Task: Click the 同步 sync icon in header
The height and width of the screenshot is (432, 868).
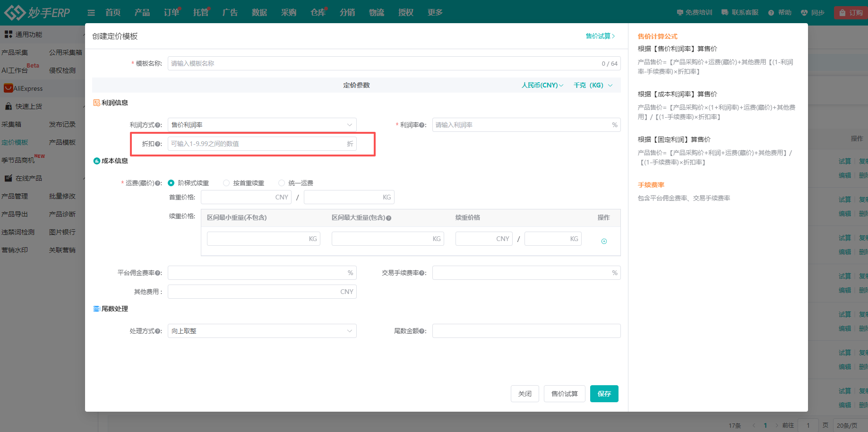Action: (x=804, y=13)
